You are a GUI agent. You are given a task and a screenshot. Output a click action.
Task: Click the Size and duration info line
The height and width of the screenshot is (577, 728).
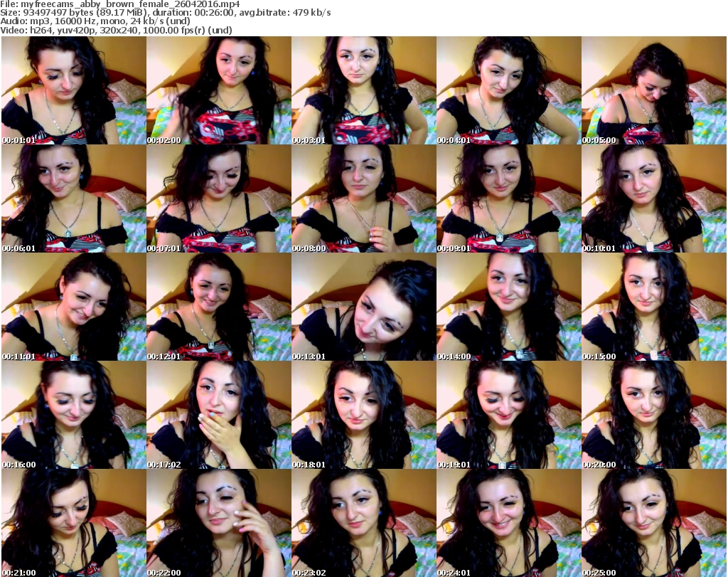coord(165,13)
